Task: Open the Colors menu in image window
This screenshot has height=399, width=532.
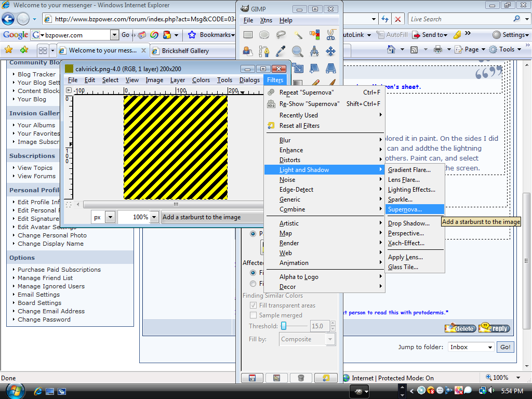Action: point(201,80)
